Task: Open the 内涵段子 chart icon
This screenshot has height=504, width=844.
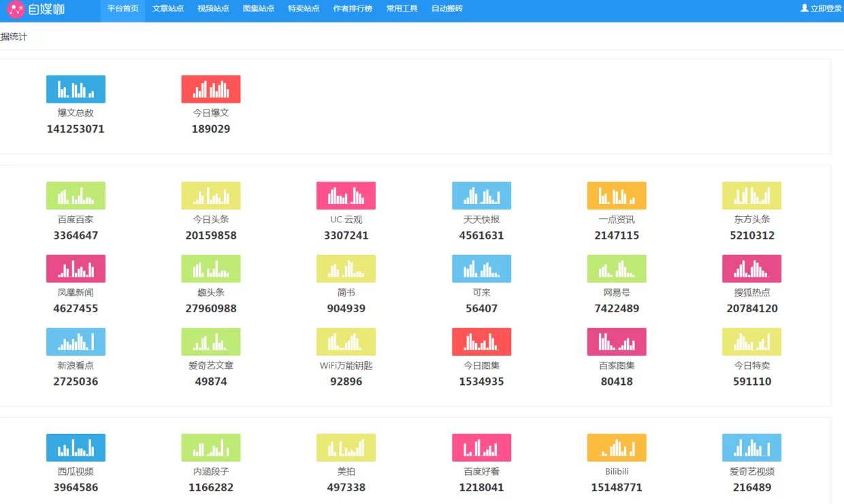Action: (x=211, y=448)
